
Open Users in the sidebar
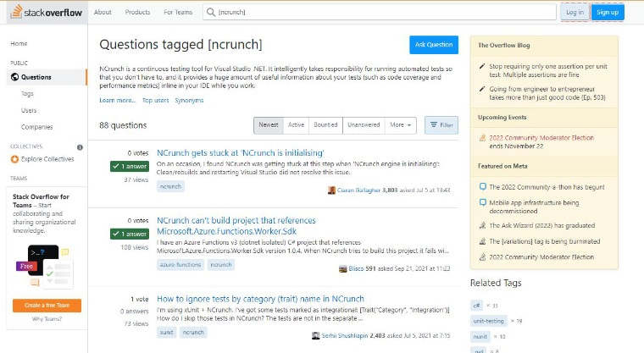(x=29, y=110)
